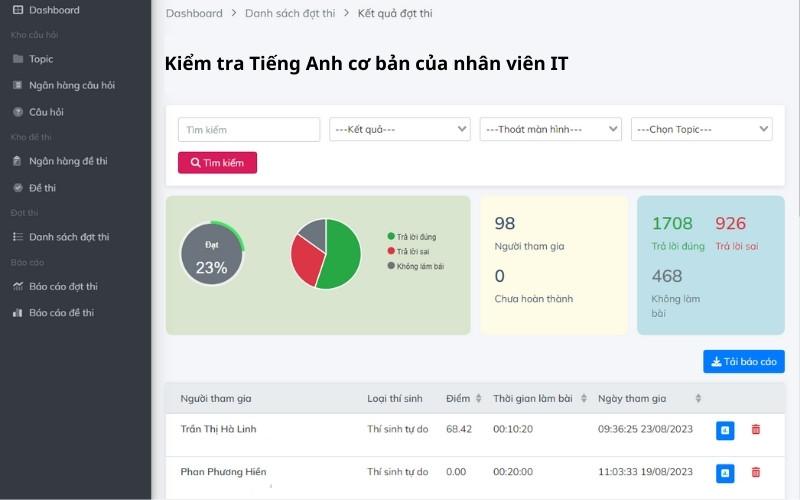This screenshot has height=500, width=800.
Task: Click the name Phan Phương Hiền
Action: coord(223,472)
